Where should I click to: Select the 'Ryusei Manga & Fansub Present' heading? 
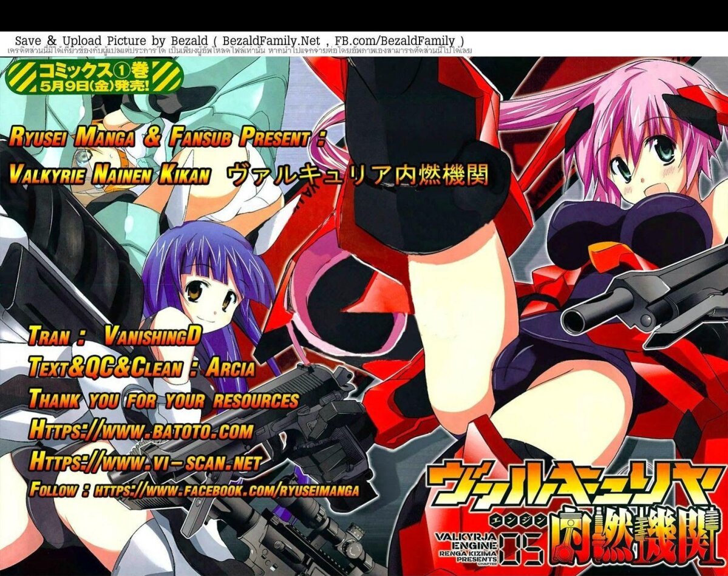click(x=167, y=138)
